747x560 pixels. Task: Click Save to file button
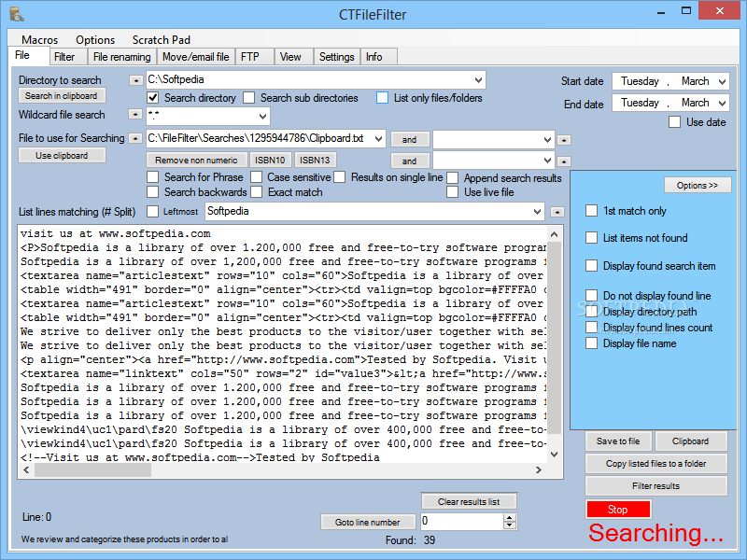point(618,441)
